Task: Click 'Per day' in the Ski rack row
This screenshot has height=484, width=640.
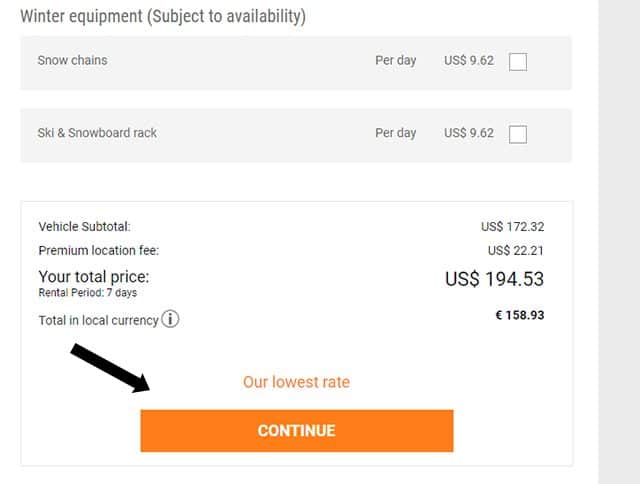Action: pyautogui.click(x=396, y=133)
